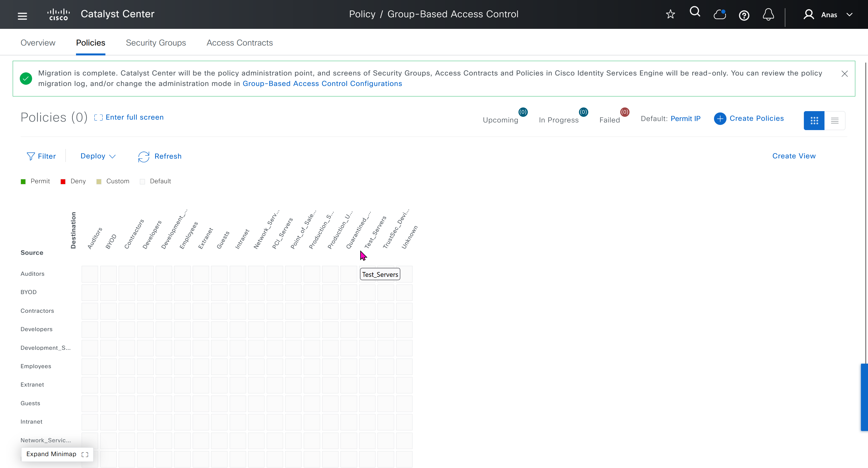This screenshot has width=868, height=468.
Task: Open the Access Contracts tab
Action: pos(239,43)
